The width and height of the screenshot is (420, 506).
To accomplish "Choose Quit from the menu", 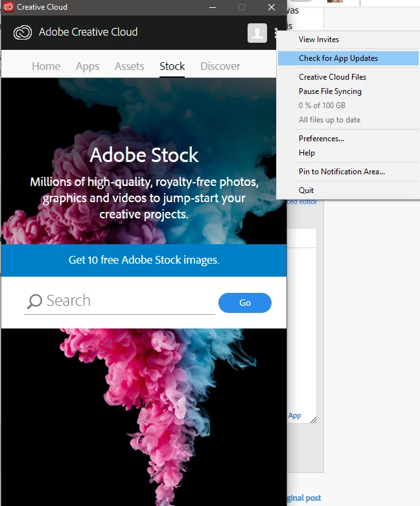I will (348, 190).
